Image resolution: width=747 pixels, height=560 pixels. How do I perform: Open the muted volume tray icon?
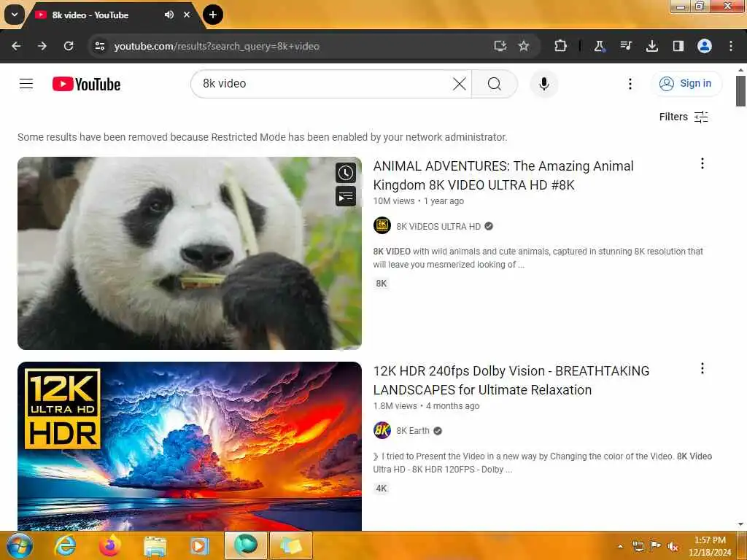click(x=673, y=547)
